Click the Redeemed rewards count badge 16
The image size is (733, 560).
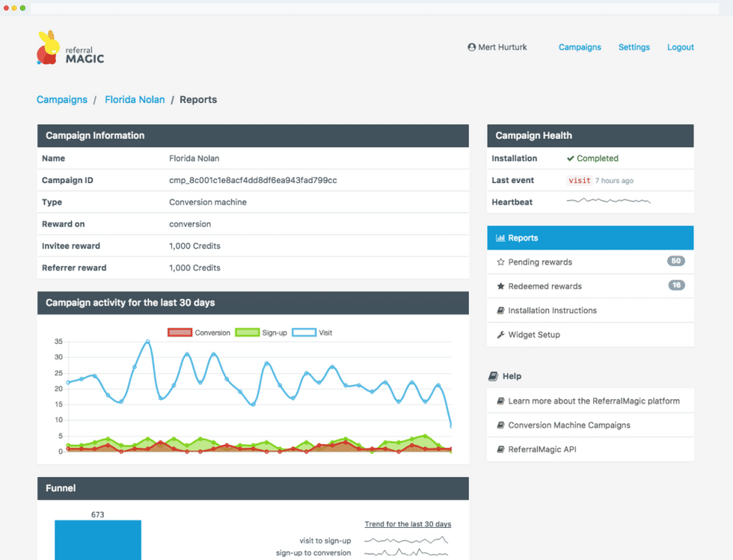point(676,285)
